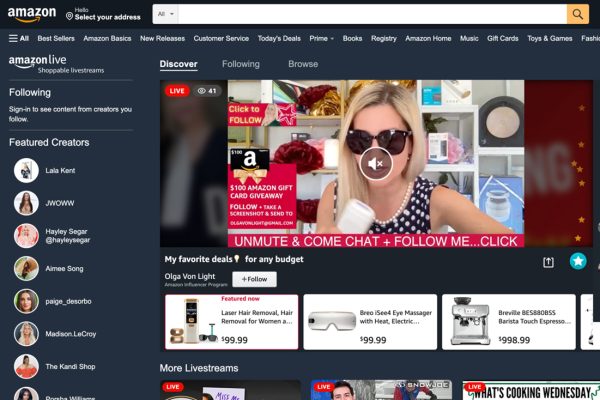Open Today's Deals in navigation

click(x=279, y=38)
